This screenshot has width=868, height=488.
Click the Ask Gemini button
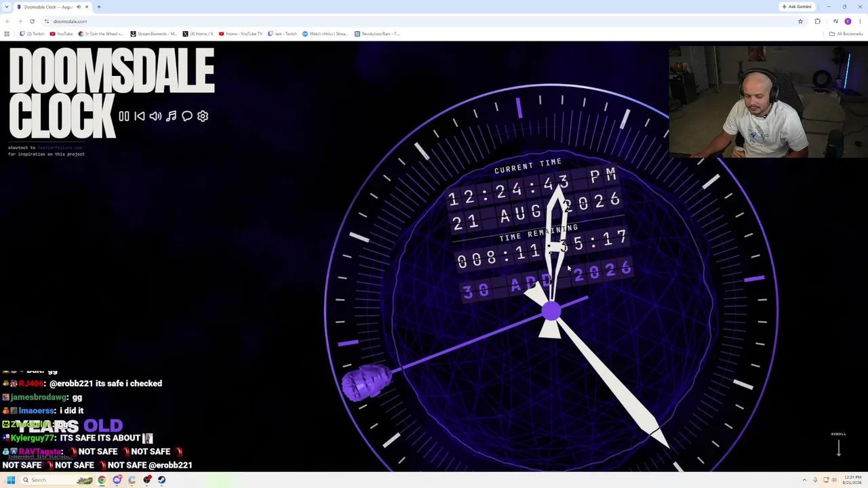pyautogui.click(x=797, y=7)
